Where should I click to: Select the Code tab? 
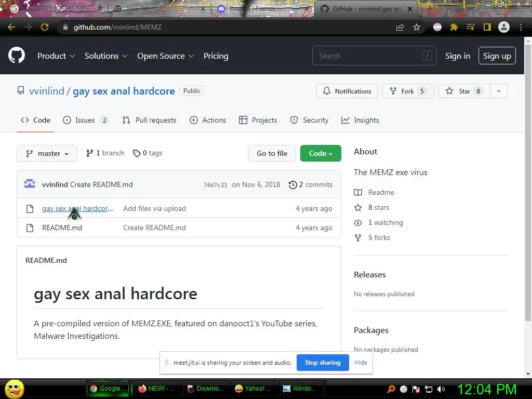click(35, 120)
